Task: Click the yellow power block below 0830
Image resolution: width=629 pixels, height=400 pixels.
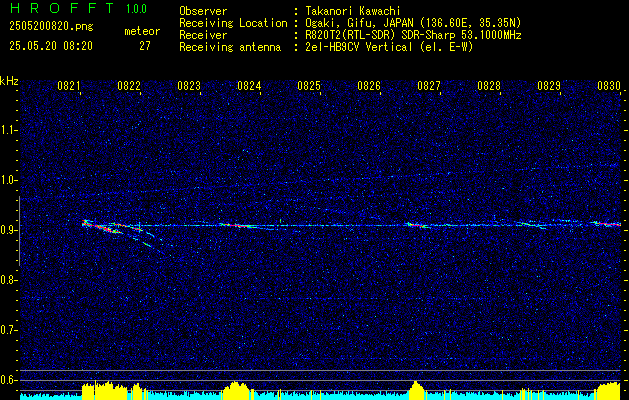Action: 609,391
